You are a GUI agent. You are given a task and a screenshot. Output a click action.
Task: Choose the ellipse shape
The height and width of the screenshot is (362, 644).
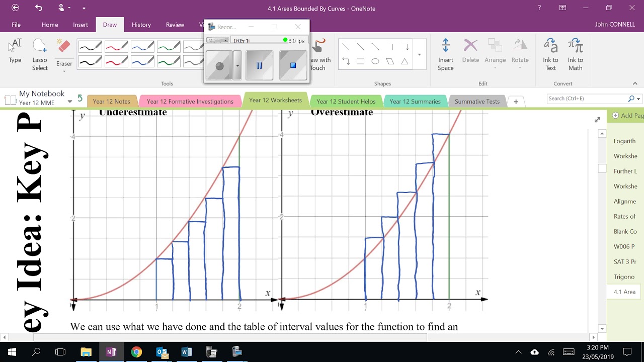375,61
